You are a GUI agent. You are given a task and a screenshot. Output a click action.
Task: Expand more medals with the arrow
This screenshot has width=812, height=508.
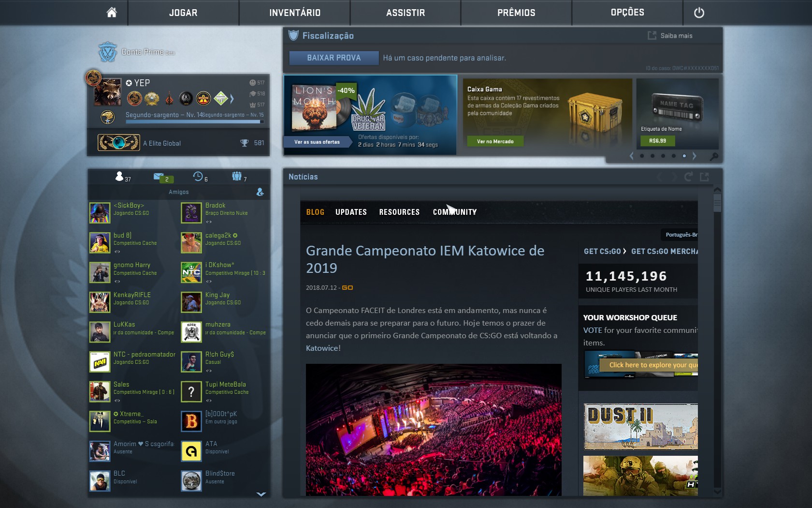(232, 99)
